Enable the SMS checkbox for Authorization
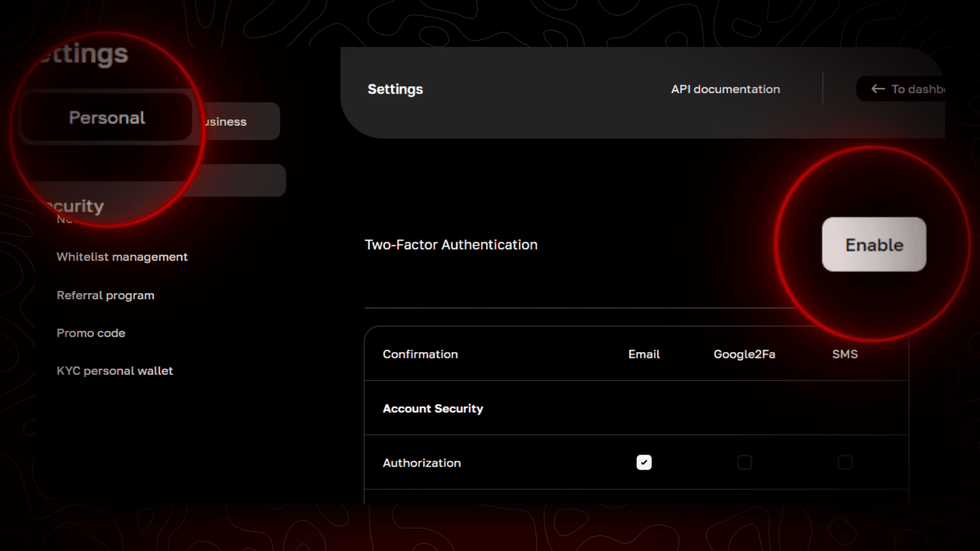This screenshot has height=551, width=980. [x=845, y=462]
